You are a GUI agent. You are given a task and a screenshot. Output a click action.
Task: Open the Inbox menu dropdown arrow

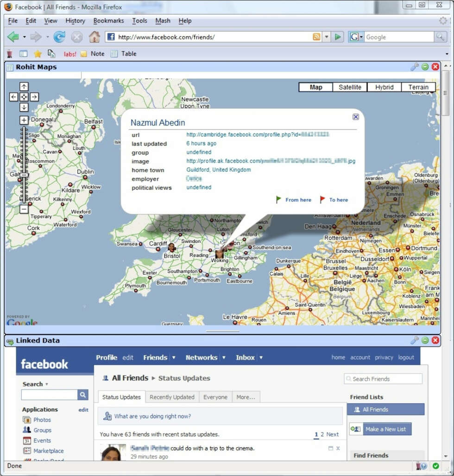[x=261, y=358]
